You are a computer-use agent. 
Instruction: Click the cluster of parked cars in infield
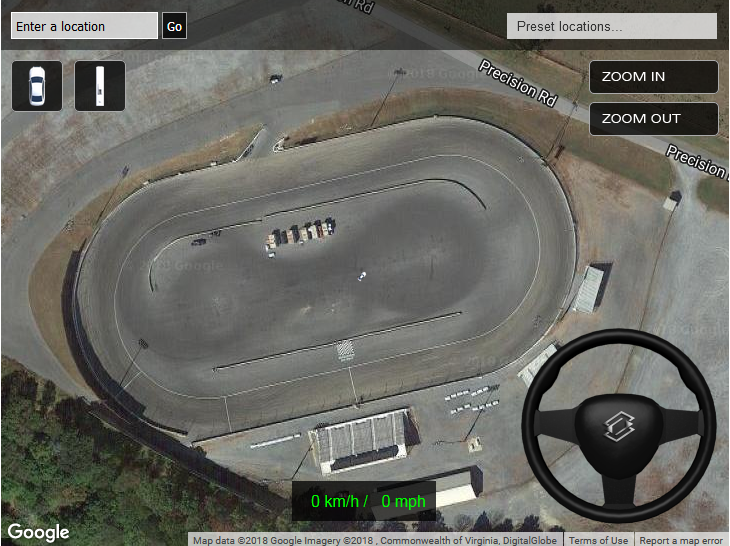pyautogui.click(x=300, y=232)
